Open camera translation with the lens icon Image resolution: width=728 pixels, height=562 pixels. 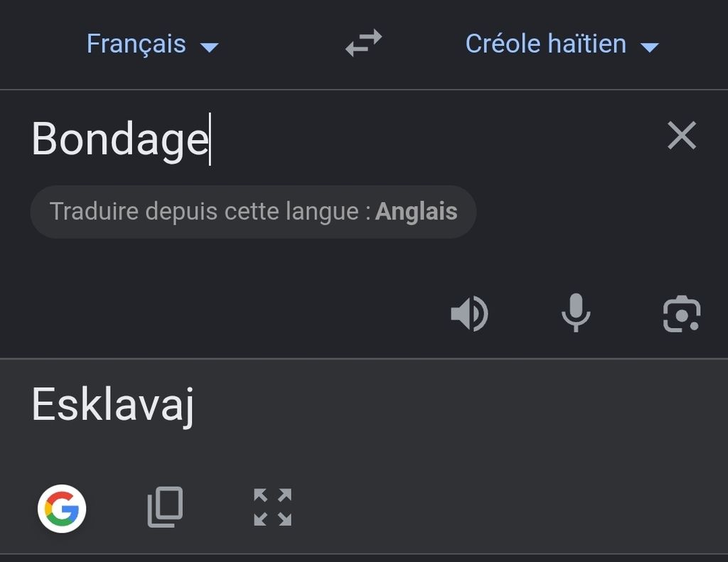682,314
